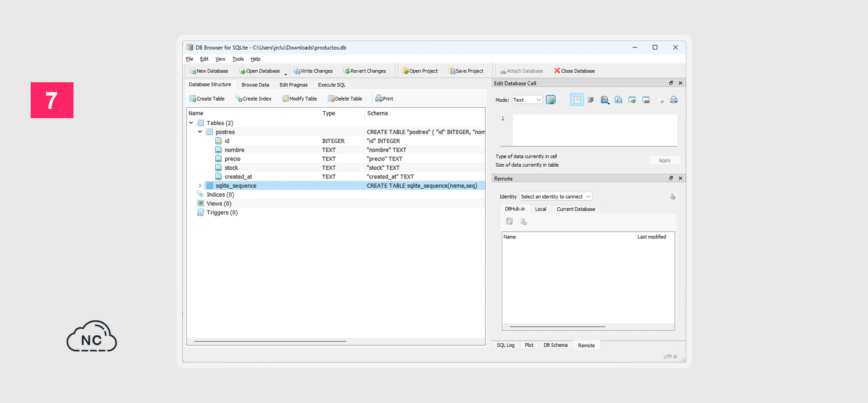Select the Triggers (0) row

[x=336, y=213]
